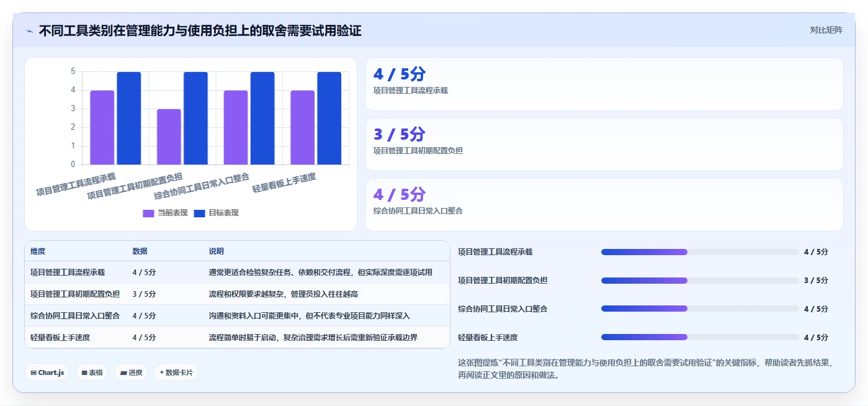Click table cell 项目管理工具初期配置负担
This screenshot has height=406, width=868.
pyautogui.click(x=75, y=294)
